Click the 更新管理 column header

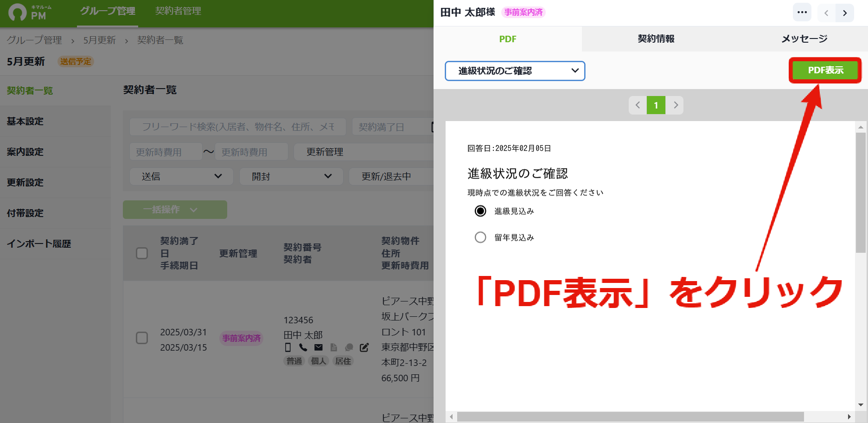[x=238, y=254]
